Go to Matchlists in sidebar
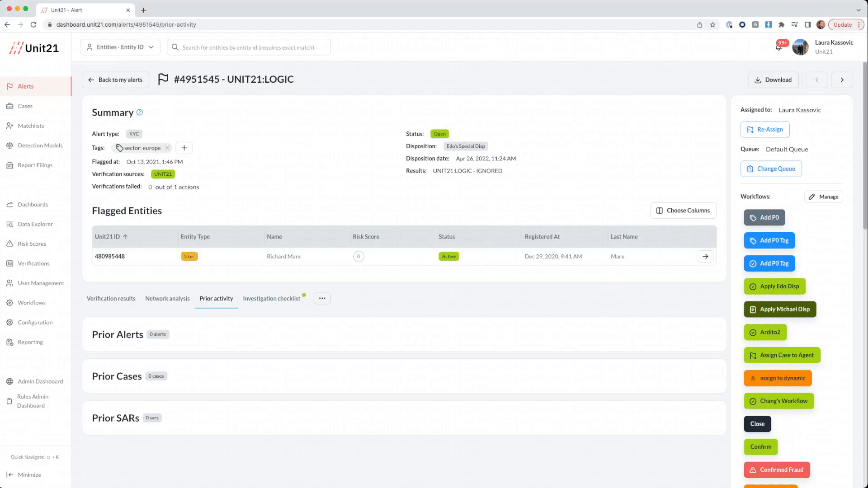Screen dimensions: 868x488 [31, 126]
